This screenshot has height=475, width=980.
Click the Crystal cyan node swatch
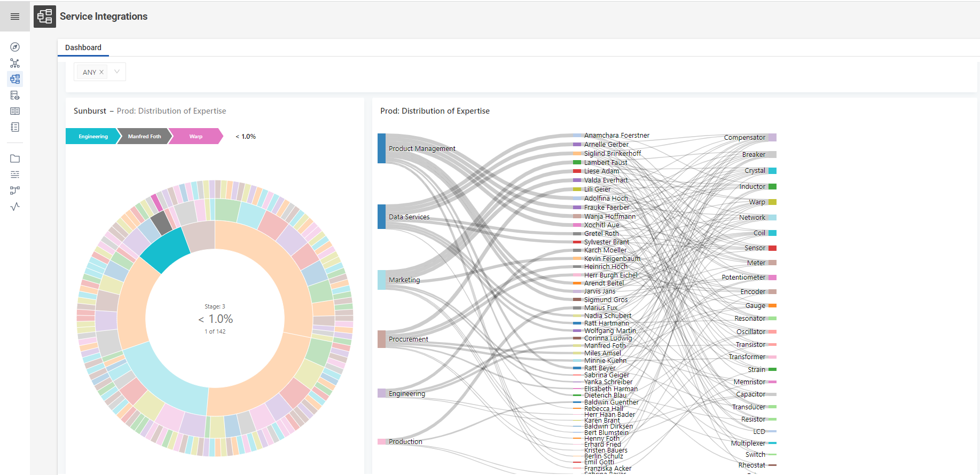pos(772,171)
